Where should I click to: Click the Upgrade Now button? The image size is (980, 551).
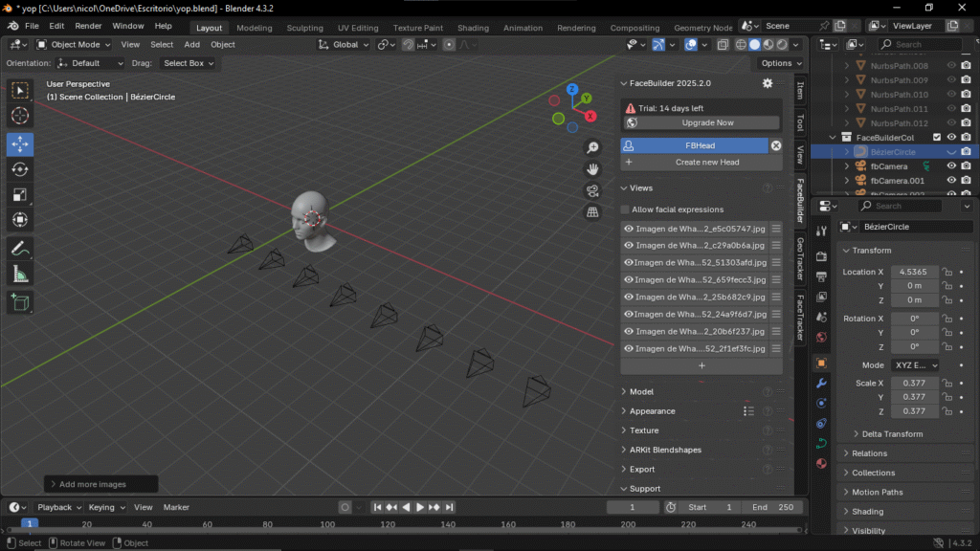[708, 122]
